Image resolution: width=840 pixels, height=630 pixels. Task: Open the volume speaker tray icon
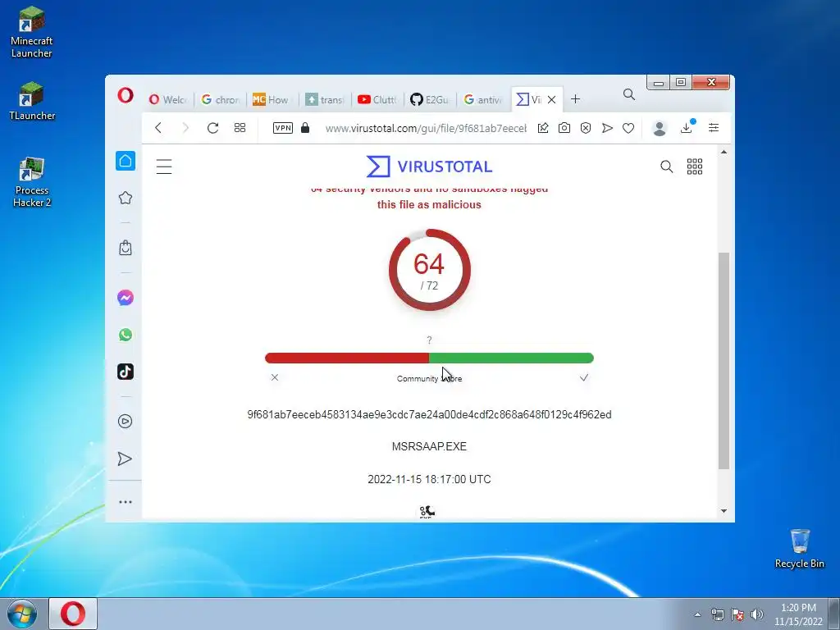point(757,614)
